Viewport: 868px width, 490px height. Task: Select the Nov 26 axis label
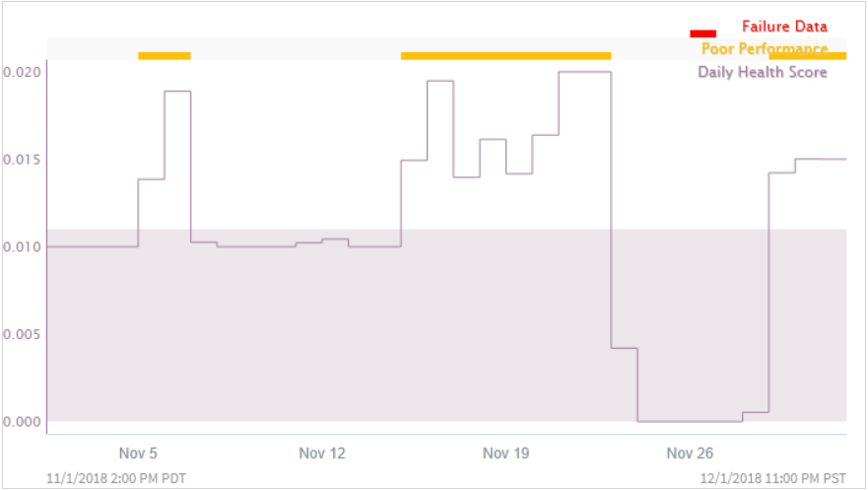coord(690,454)
